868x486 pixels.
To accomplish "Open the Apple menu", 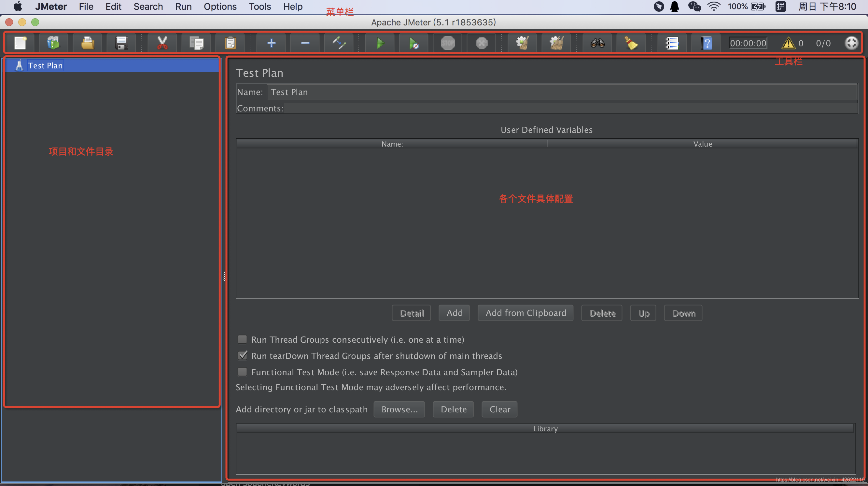I will [x=18, y=7].
